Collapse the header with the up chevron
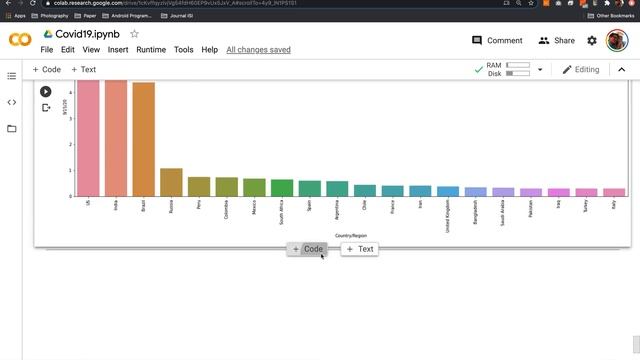Viewport: 640px width, 360px height. tap(621, 69)
